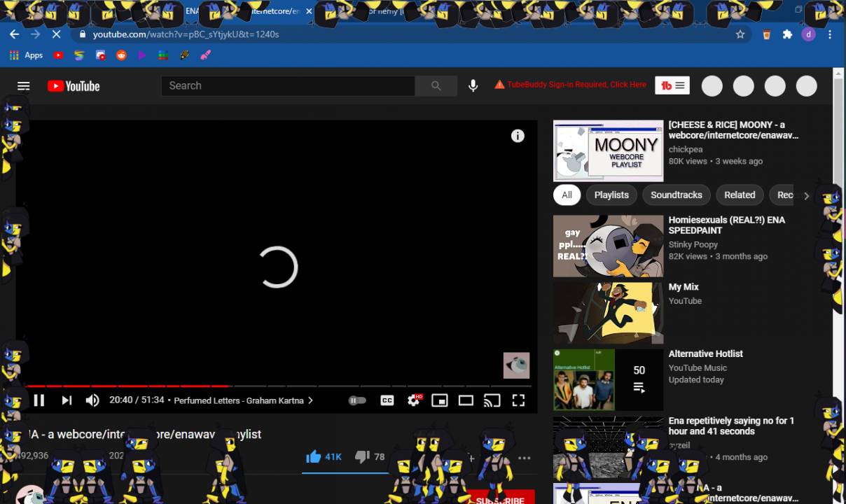Screen dimensions: 846x504
Task: Cast video to a TV device
Action: [x=492, y=400]
